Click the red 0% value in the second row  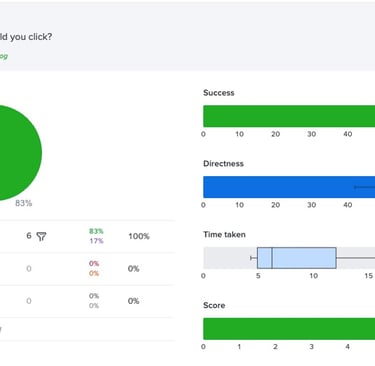click(x=94, y=264)
